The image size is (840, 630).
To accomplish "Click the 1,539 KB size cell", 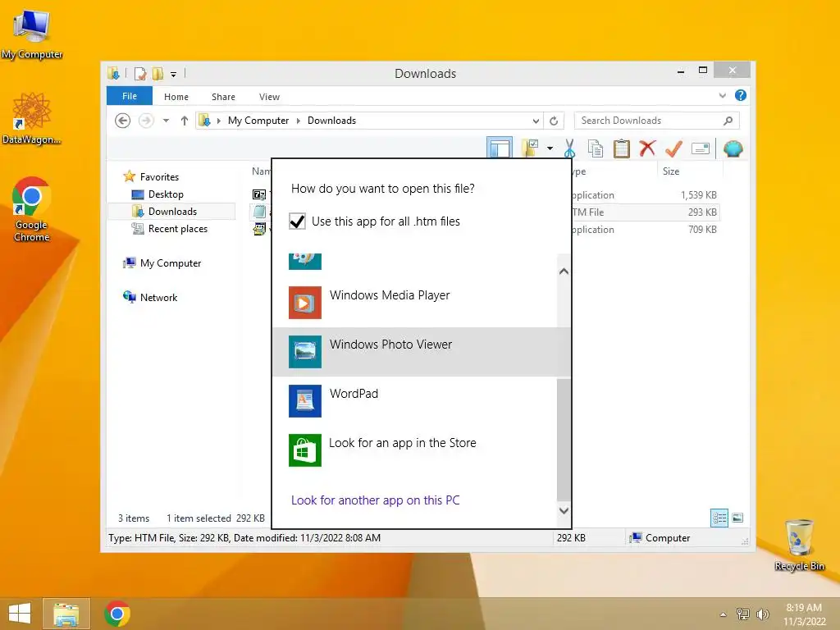I will click(699, 195).
